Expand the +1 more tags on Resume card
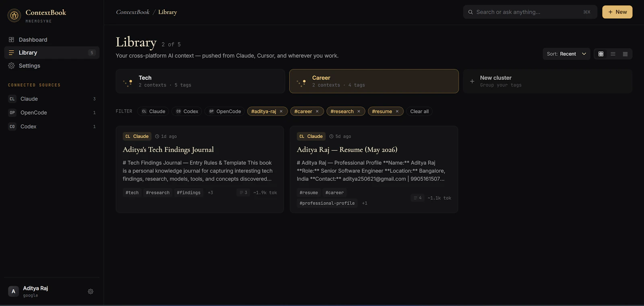 click(365, 203)
